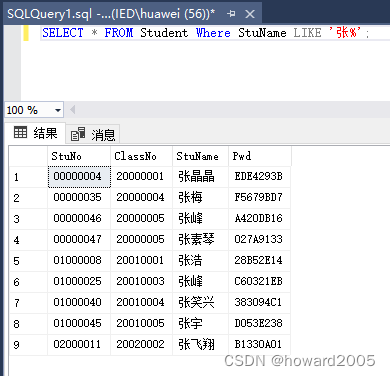
Task: Select the name cell 张梅
Action: (x=200, y=198)
